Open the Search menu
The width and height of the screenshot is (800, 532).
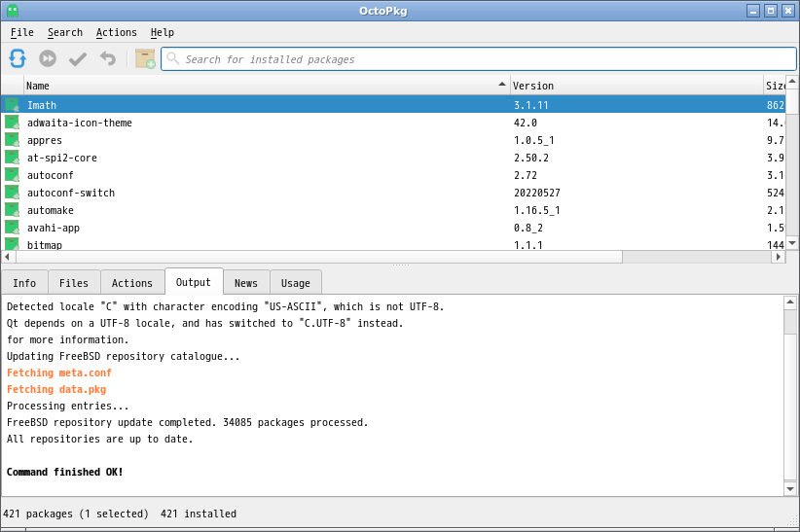click(x=65, y=32)
